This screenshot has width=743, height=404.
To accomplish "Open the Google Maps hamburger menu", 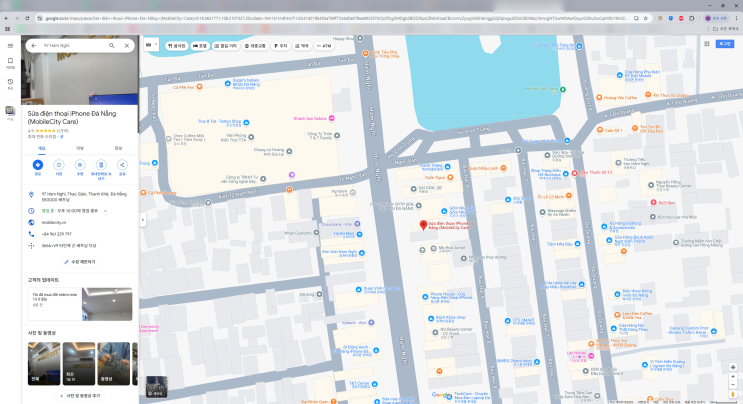I will tap(10, 46).
